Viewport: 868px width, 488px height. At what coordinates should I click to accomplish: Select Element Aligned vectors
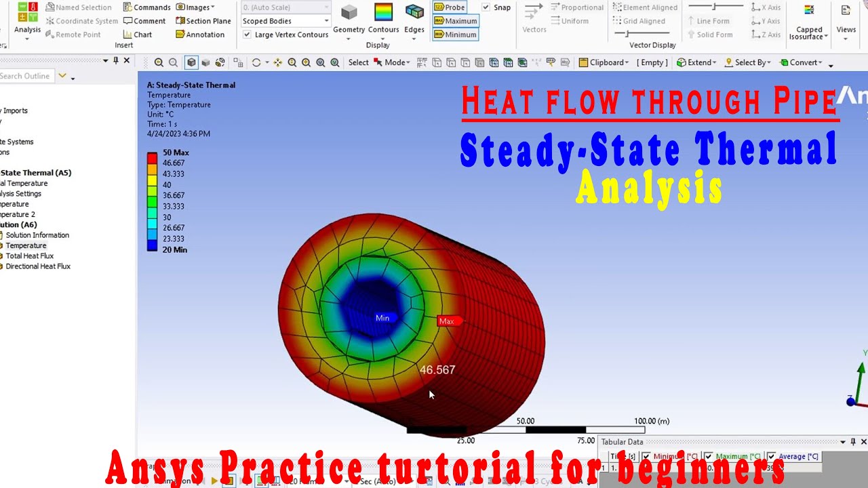tap(645, 7)
